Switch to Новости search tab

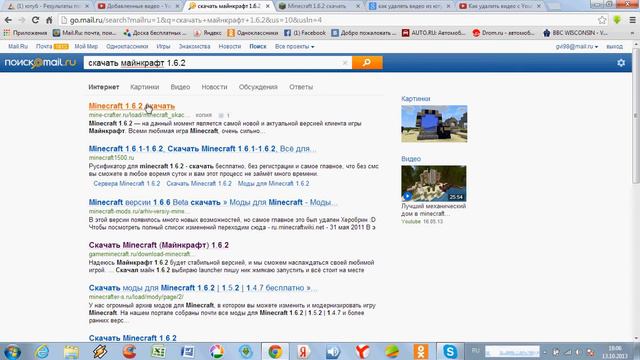click(214, 87)
